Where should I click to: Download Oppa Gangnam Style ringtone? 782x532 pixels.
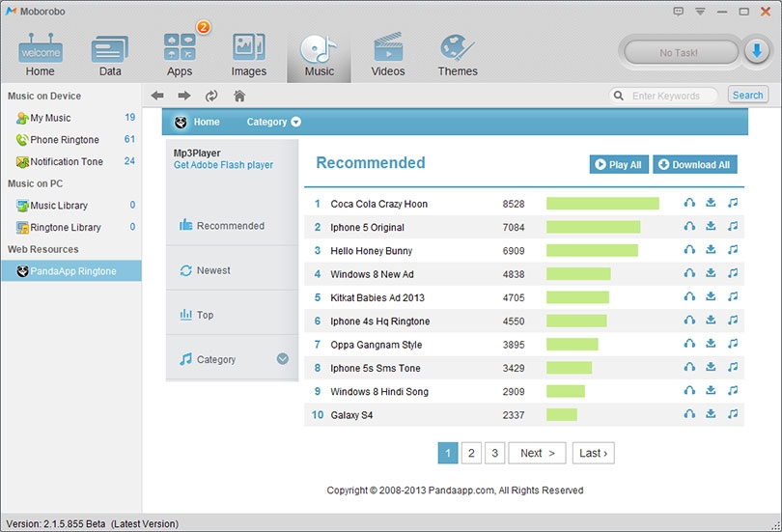pos(711,343)
